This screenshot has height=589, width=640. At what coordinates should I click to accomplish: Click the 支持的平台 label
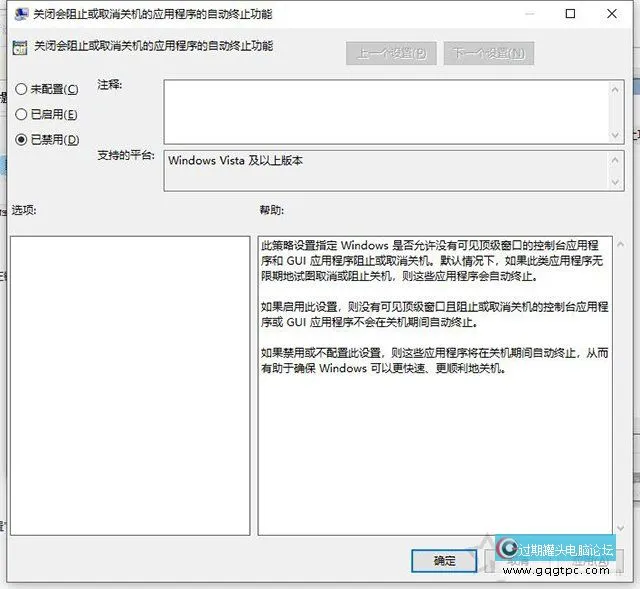pos(126,155)
